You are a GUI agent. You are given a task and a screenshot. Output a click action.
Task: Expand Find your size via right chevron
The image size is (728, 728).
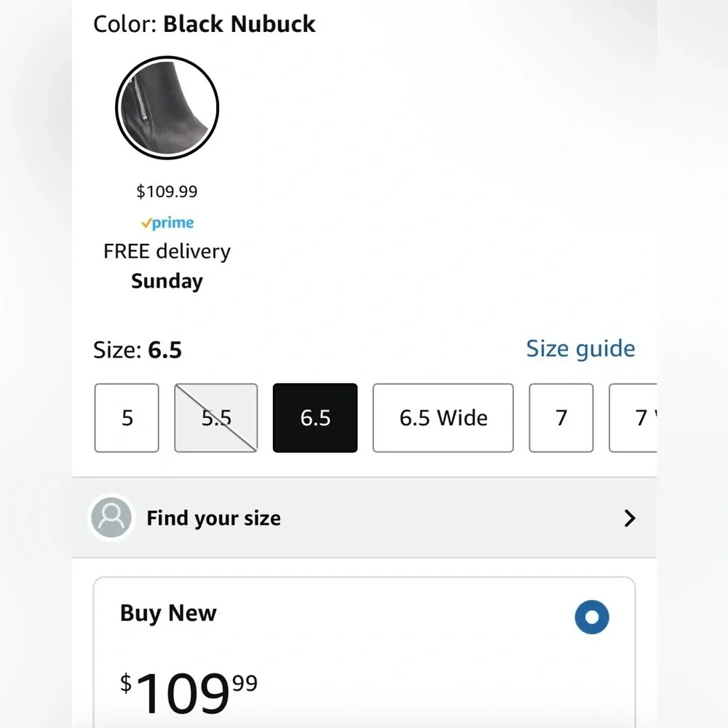tap(630, 518)
